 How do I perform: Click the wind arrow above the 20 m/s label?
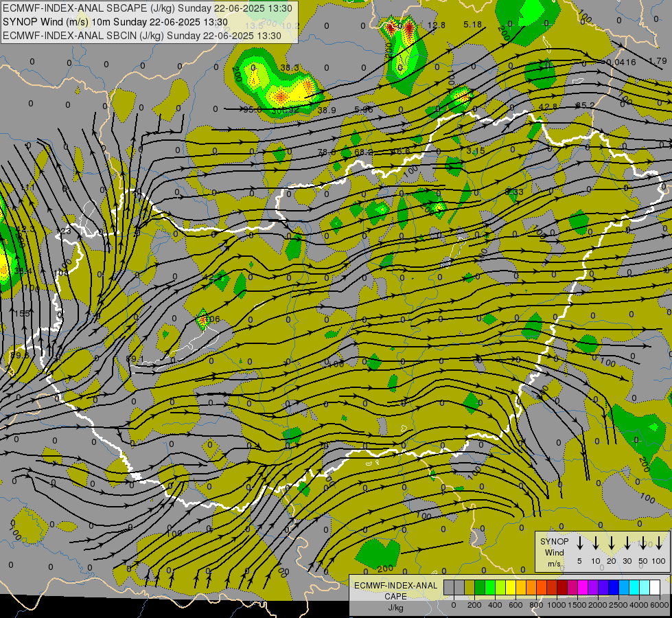tap(612, 543)
